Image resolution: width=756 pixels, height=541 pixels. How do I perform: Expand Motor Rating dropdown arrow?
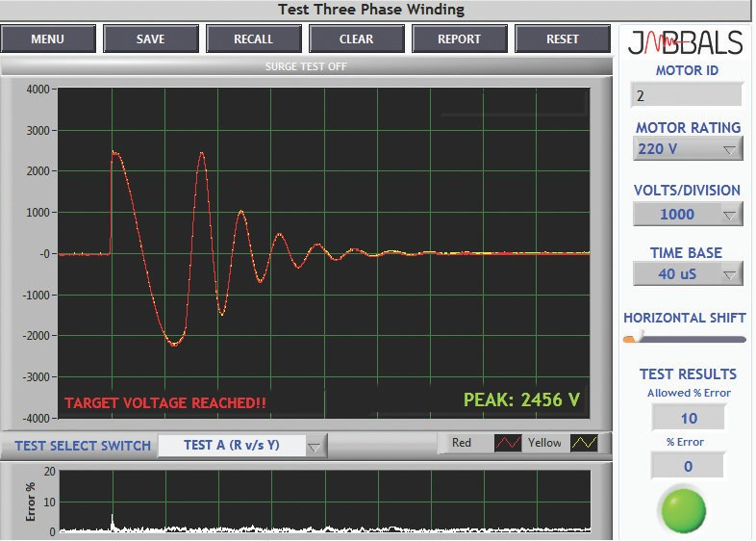pyautogui.click(x=730, y=150)
